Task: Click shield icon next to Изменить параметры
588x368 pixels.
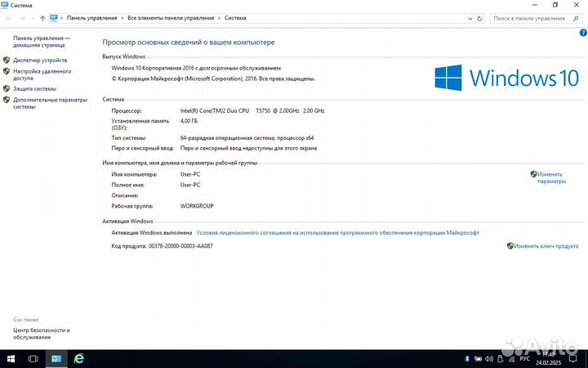Action: [x=533, y=174]
